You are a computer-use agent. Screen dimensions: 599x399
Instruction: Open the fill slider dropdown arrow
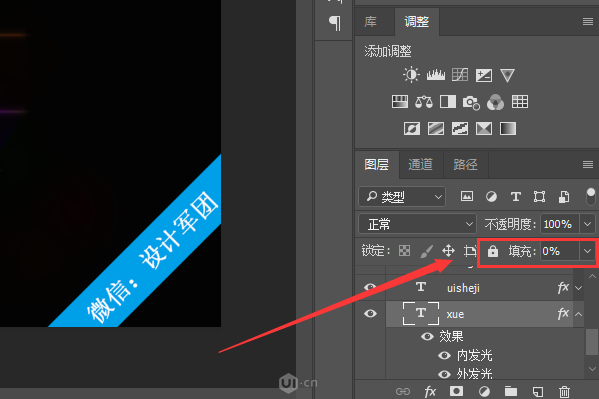[588, 251]
